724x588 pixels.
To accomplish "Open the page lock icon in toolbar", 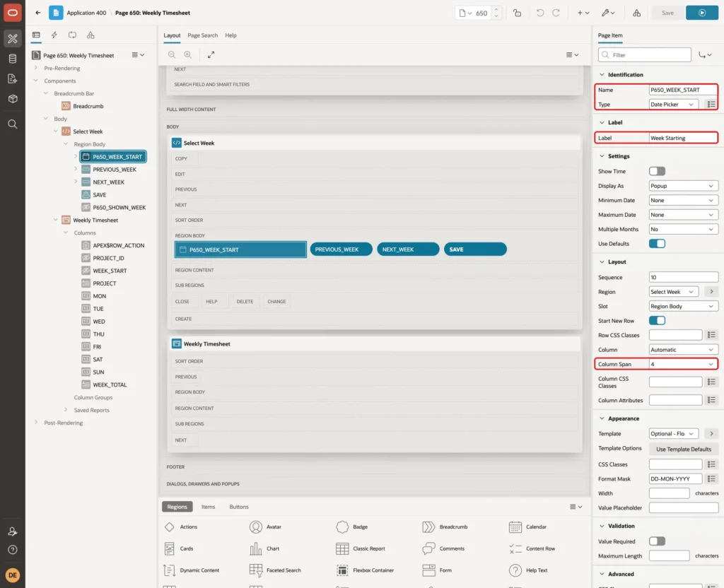I will [517, 13].
